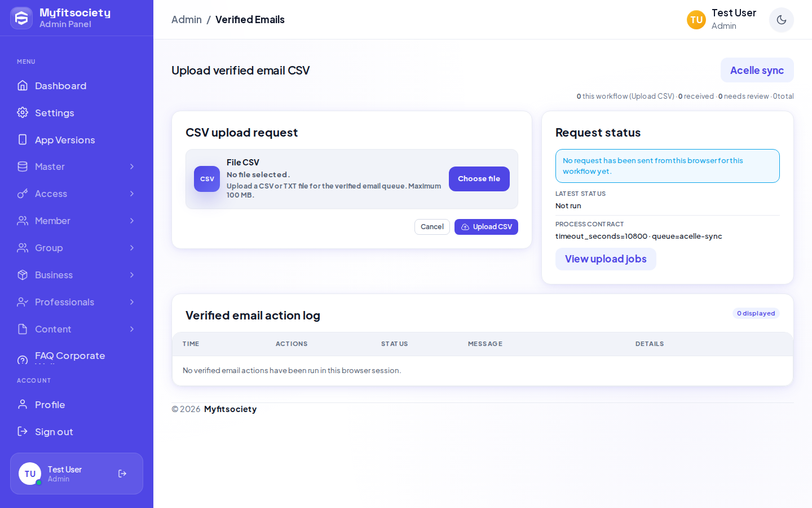Click the Upload CSV button
The image size is (812, 508).
pos(486,227)
